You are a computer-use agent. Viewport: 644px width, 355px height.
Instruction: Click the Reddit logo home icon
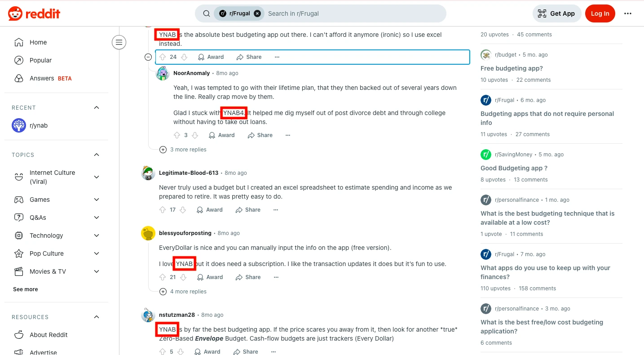pos(34,13)
